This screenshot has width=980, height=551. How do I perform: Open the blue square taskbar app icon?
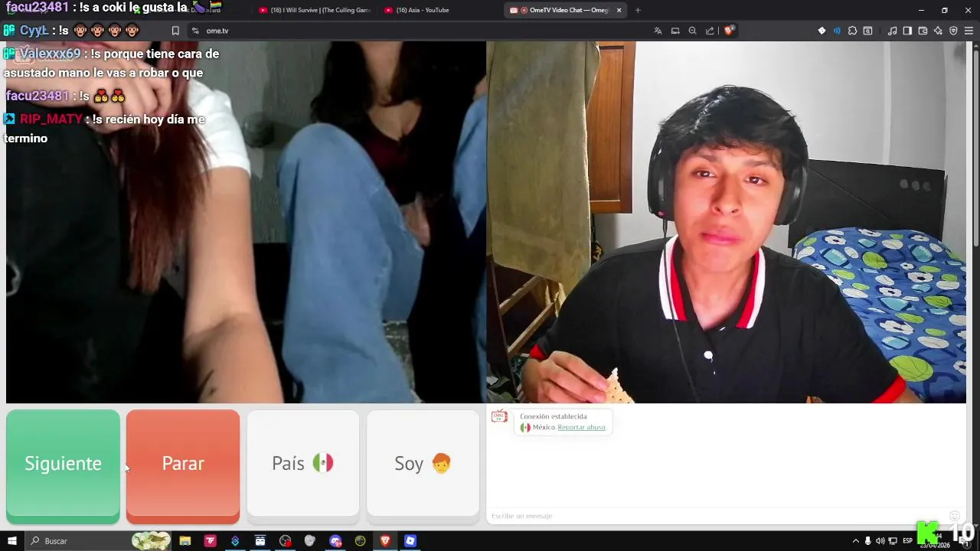[x=410, y=541]
